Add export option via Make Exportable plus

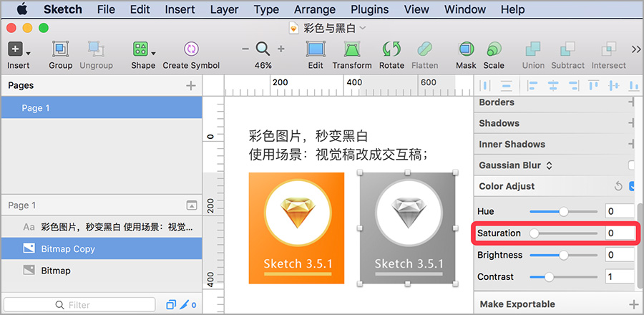(633, 304)
